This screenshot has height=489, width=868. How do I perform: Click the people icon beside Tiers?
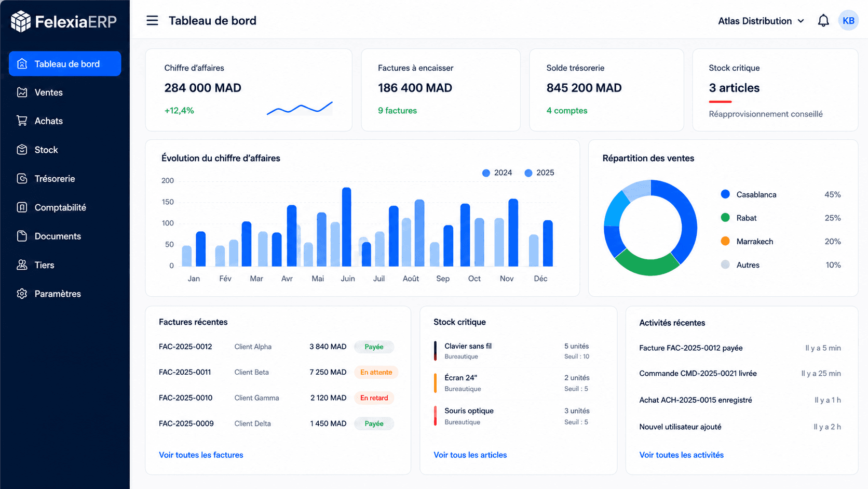[22, 265]
